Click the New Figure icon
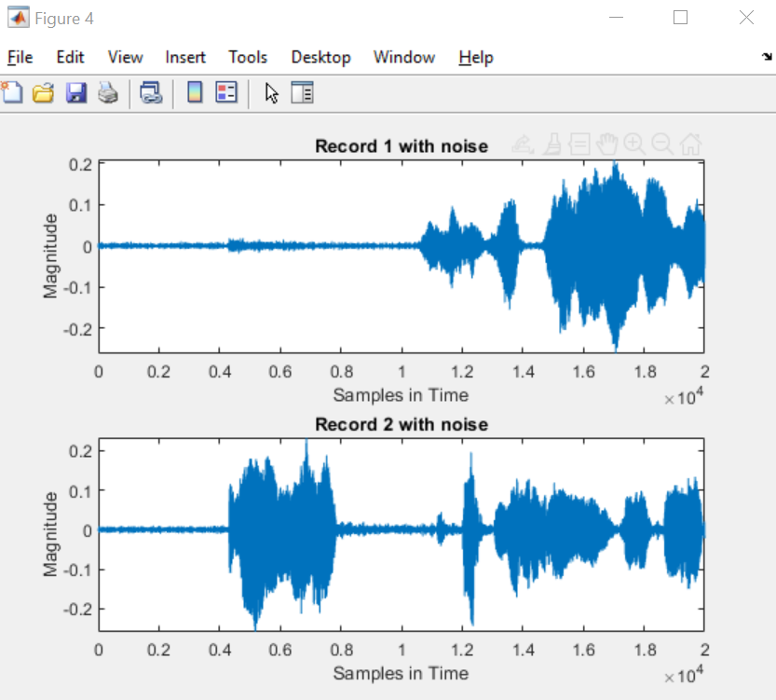This screenshot has width=776, height=700. (x=12, y=92)
